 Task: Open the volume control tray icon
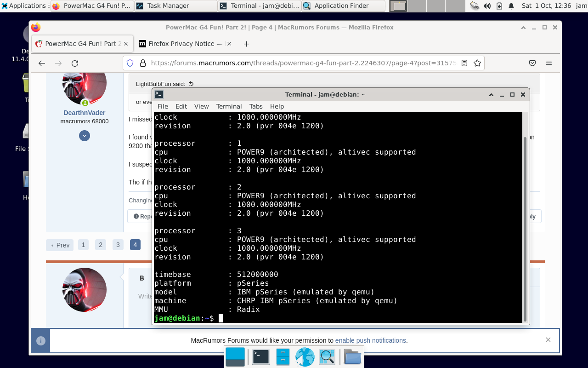pos(487,6)
